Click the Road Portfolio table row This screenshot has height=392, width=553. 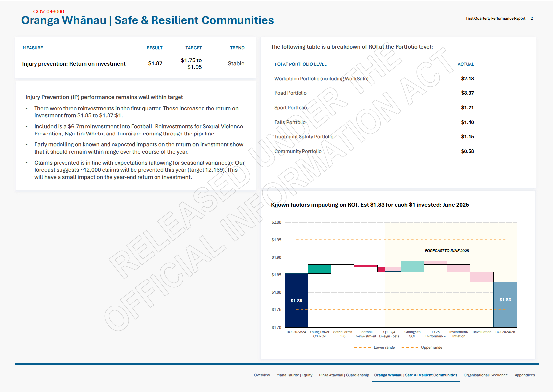374,93
